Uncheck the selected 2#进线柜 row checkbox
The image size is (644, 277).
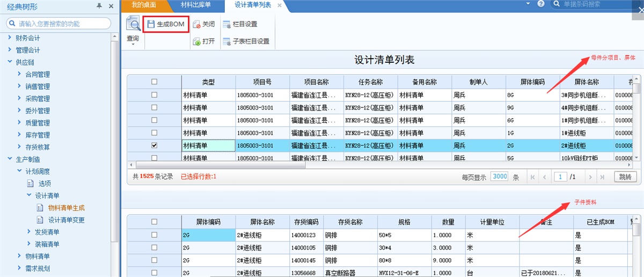coord(155,145)
